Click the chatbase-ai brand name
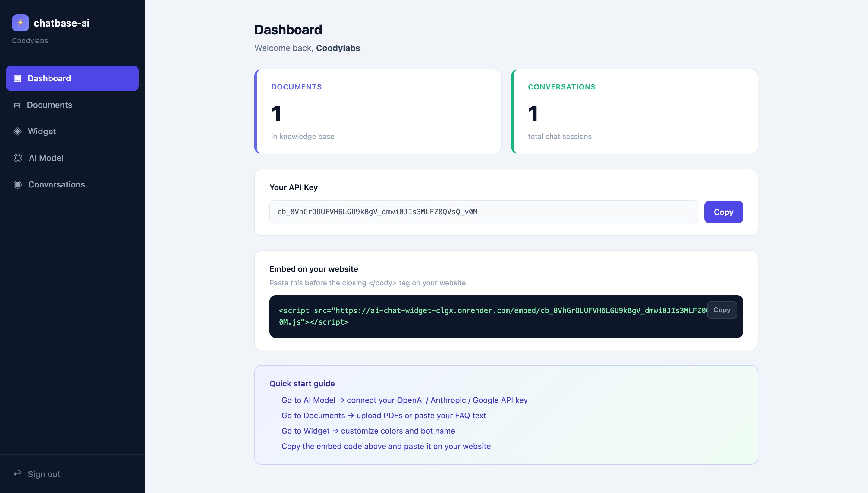Viewport: 868px width, 493px height. tap(61, 23)
